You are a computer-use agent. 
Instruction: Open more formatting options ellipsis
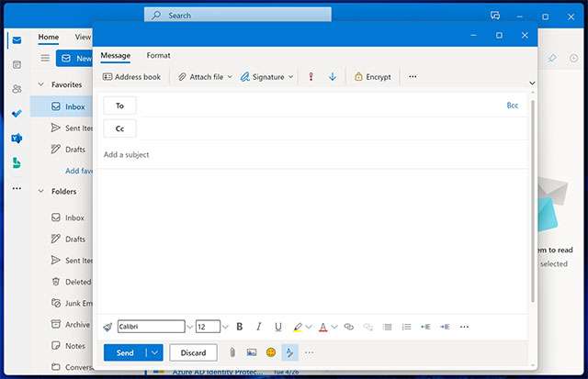[464, 327]
